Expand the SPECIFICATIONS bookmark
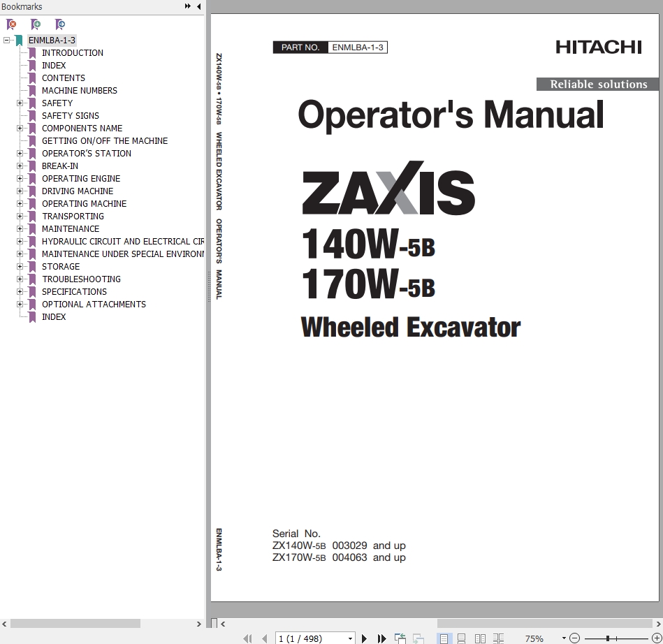This screenshot has width=663, height=644. (x=20, y=292)
